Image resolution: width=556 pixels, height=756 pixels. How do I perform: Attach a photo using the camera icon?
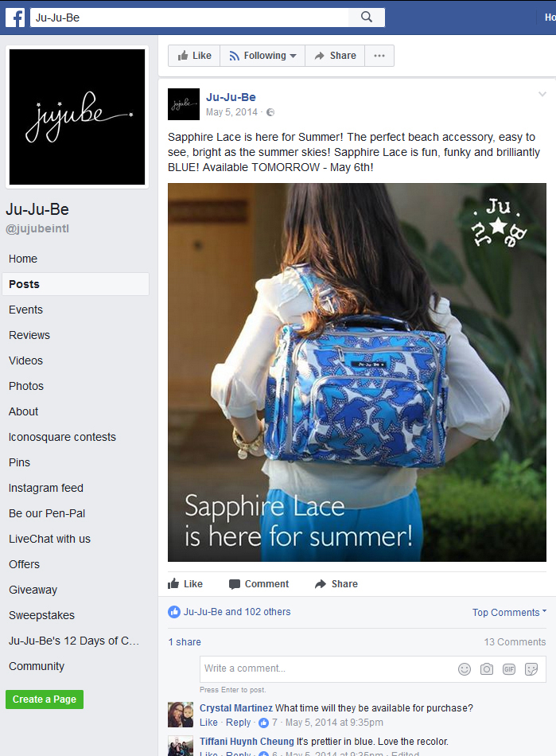tap(487, 669)
